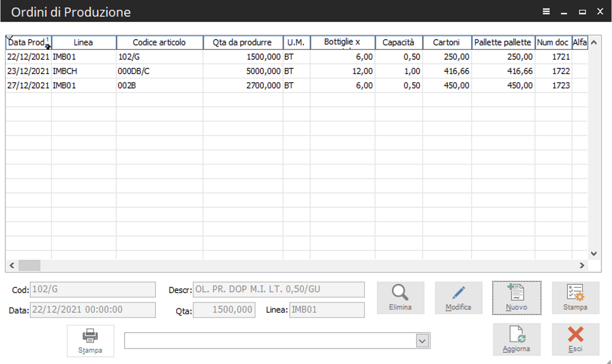Click quantity 1500,000 in the grid
612x364 pixels.
point(243,57)
